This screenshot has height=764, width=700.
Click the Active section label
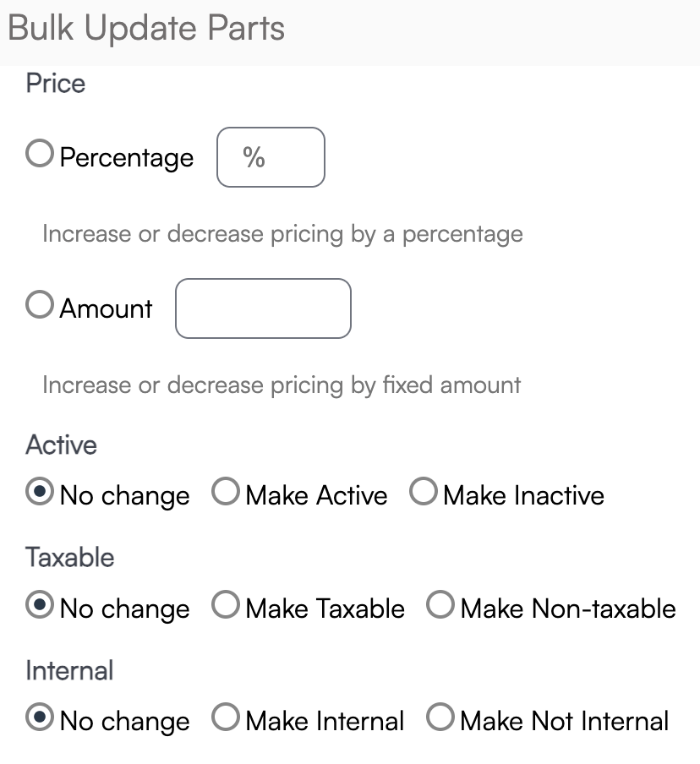tap(62, 445)
